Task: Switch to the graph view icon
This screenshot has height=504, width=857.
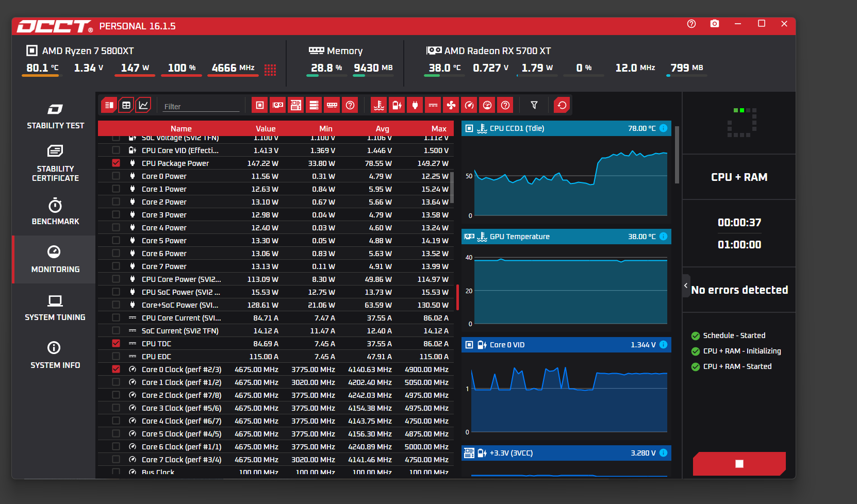Action: click(x=143, y=105)
